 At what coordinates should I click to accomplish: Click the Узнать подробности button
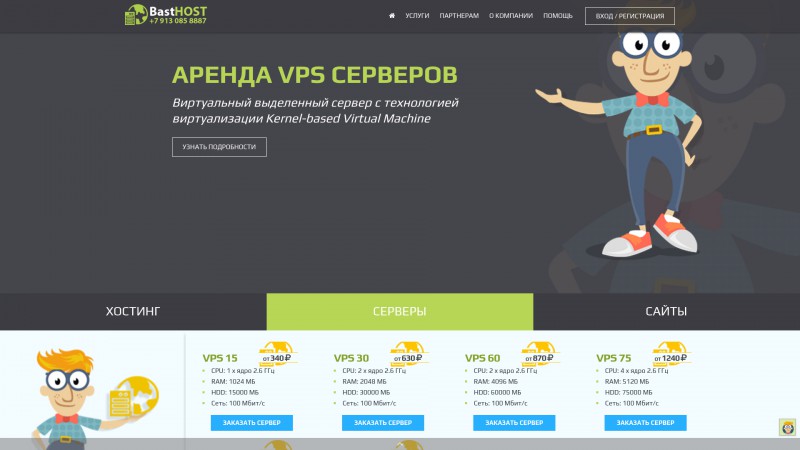[x=219, y=147]
